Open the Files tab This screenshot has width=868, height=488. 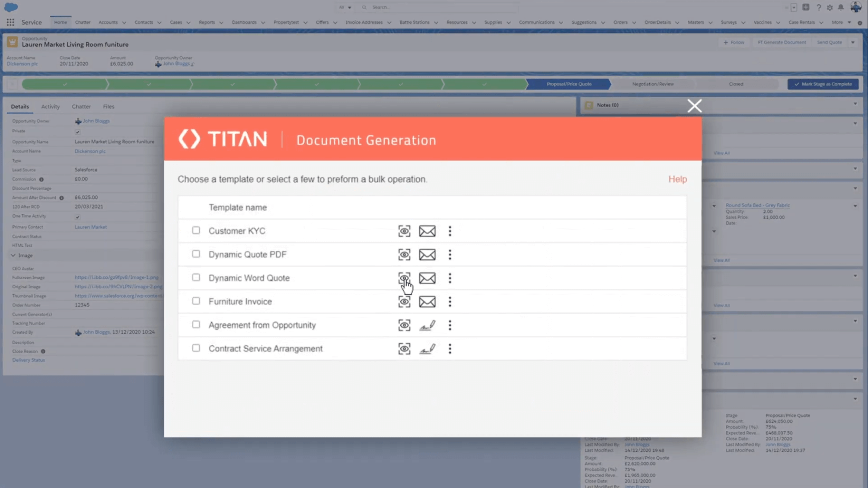click(x=108, y=106)
